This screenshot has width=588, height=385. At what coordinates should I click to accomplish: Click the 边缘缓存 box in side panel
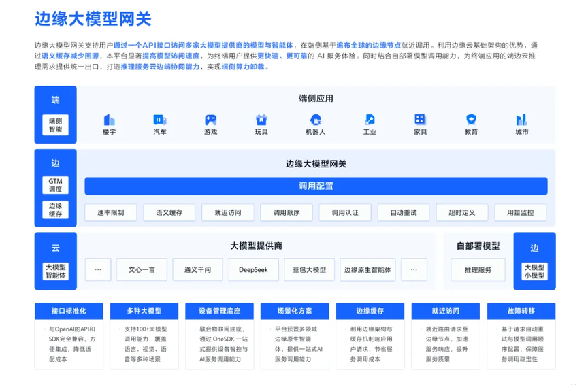pyautogui.click(x=56, y=210)
